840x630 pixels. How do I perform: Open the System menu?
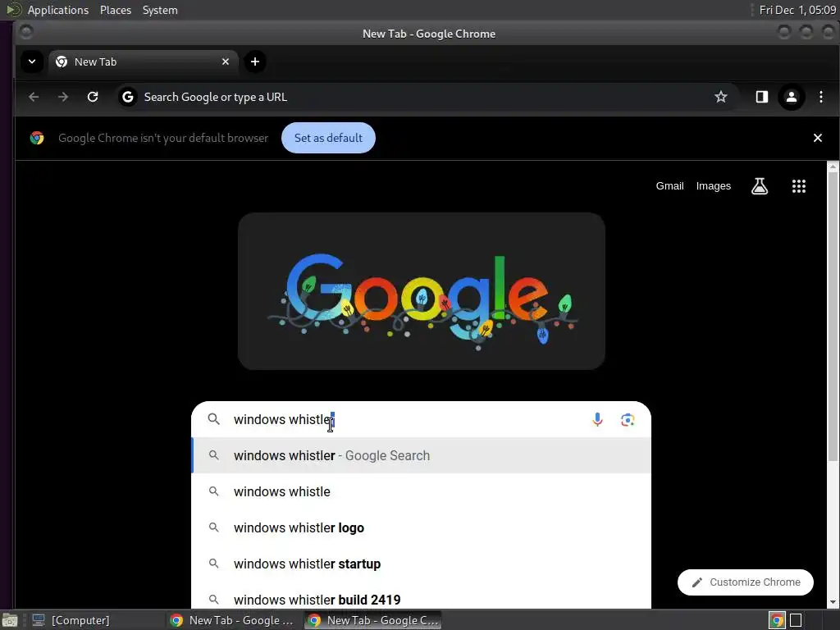click(160, 10)
